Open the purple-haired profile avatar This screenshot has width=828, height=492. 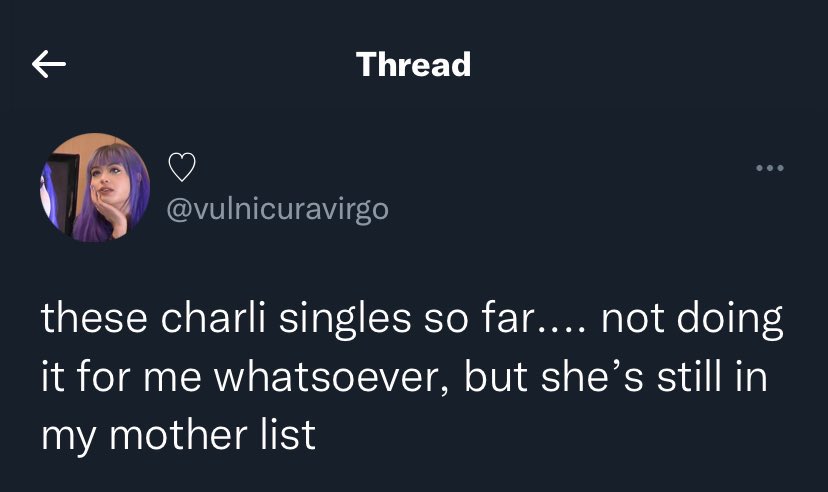pyautogui.click(x=95, y=188)
